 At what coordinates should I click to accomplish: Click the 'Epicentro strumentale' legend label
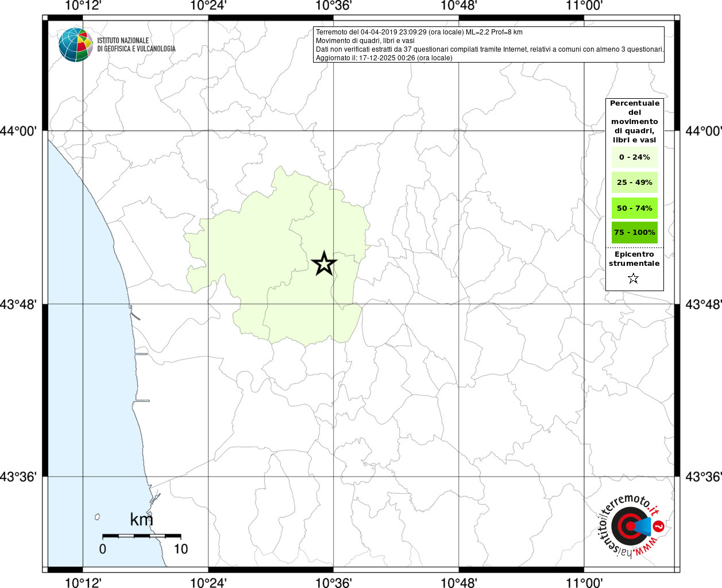[634, 259]
